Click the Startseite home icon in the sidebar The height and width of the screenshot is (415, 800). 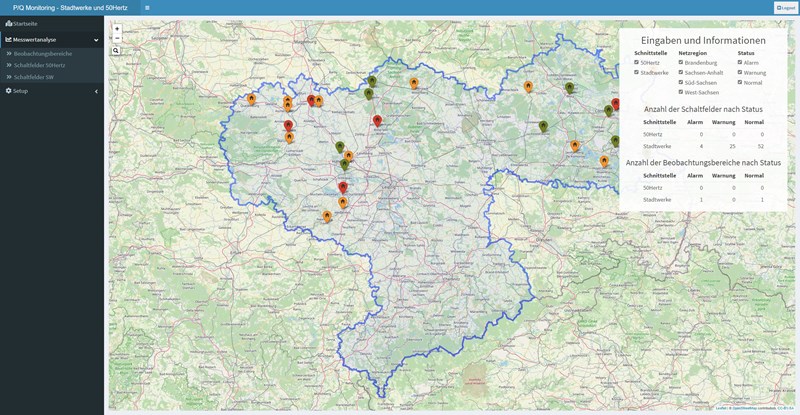(9, 23)
